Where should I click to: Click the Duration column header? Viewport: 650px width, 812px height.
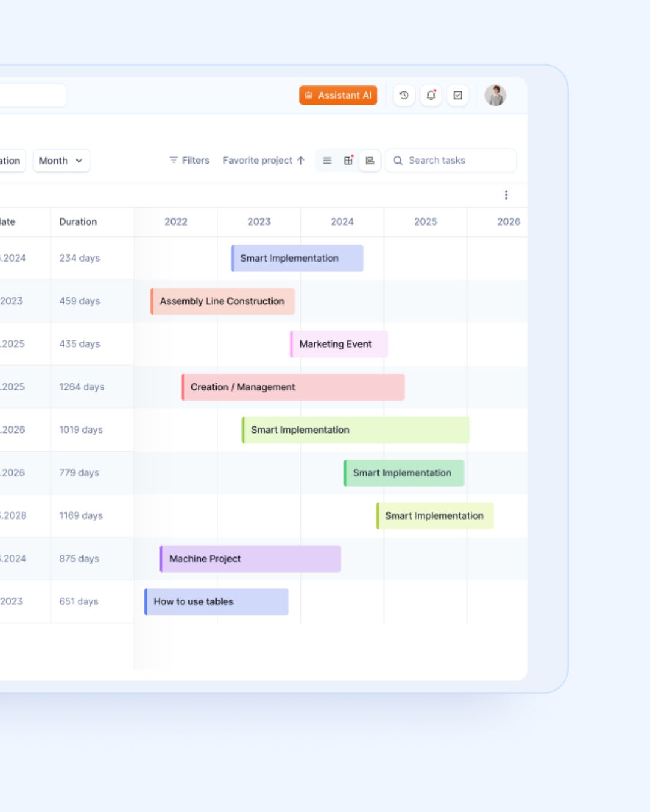pyautogui.click(x=78, y=221)
